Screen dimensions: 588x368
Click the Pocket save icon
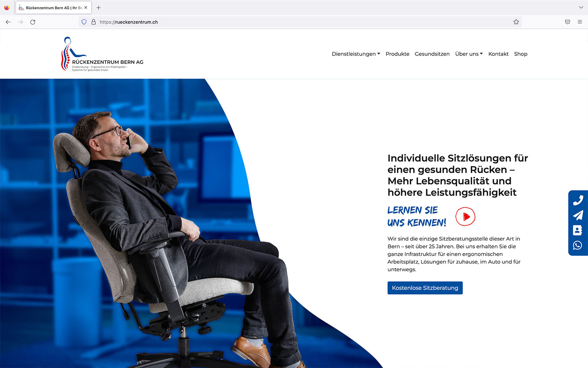click(x=567, y=22)
